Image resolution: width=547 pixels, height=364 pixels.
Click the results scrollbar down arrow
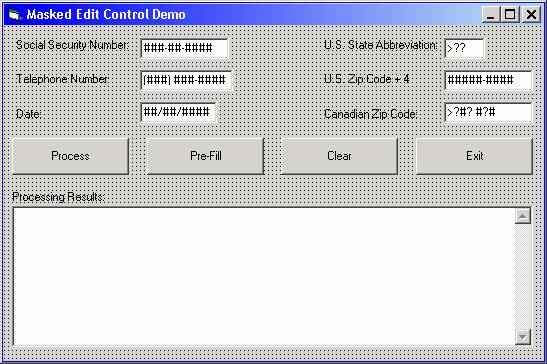523,337
